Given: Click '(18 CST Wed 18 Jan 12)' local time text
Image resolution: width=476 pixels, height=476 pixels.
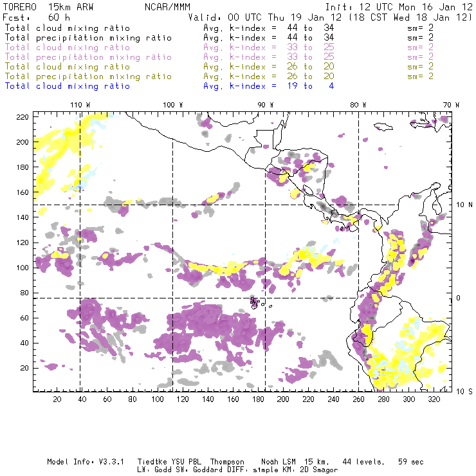Looking at the screenshot, I should click(410, 17).
